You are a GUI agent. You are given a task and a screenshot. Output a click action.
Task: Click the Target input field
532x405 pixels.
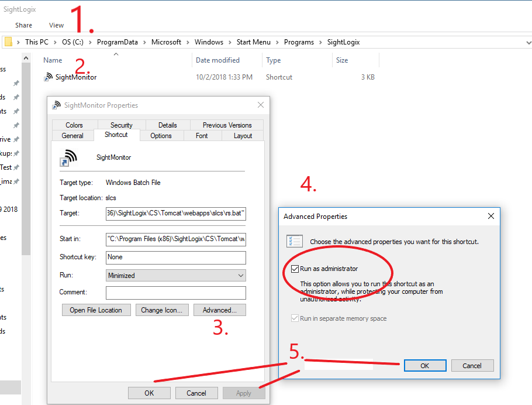tap(176, 214)
